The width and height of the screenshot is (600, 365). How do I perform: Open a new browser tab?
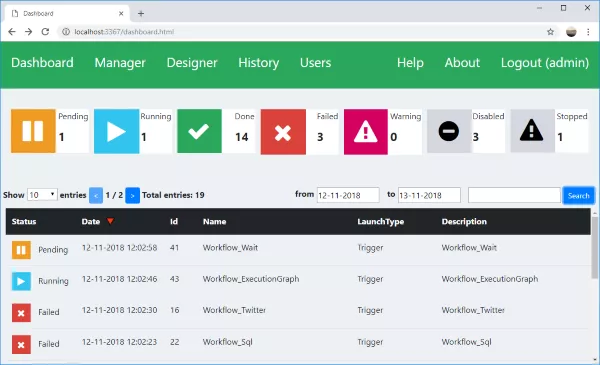click(x=141, y=14)
